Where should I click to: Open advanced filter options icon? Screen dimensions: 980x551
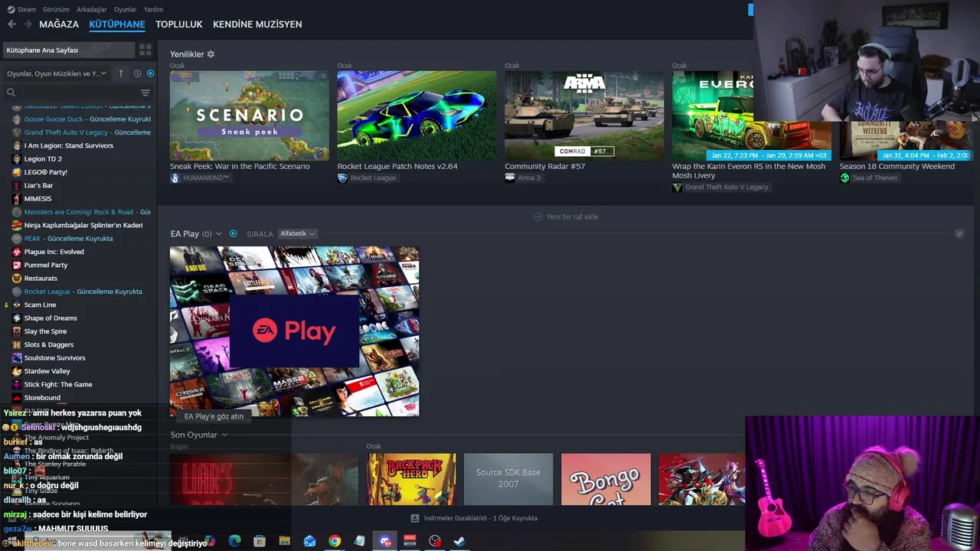(x=145, y=93)
